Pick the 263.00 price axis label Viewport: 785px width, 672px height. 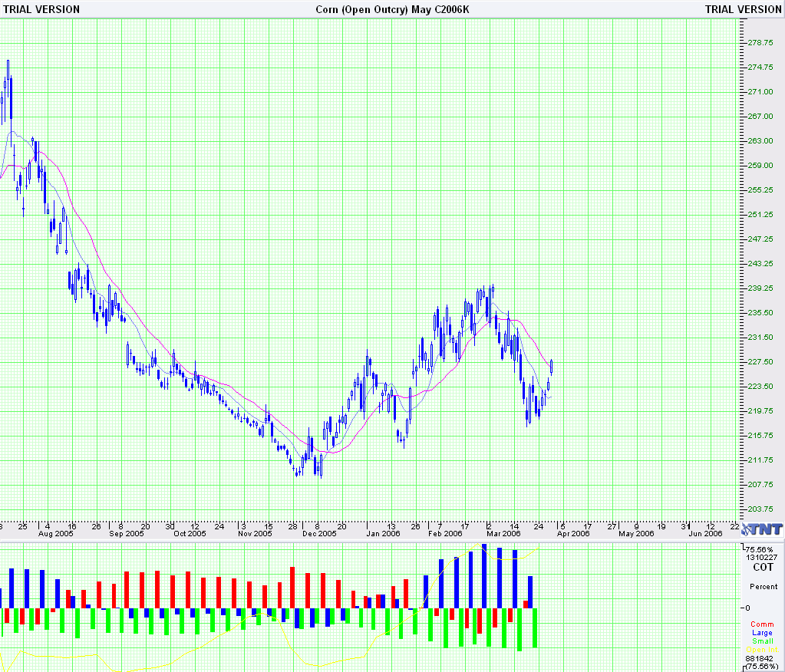[x=760, y=140]
